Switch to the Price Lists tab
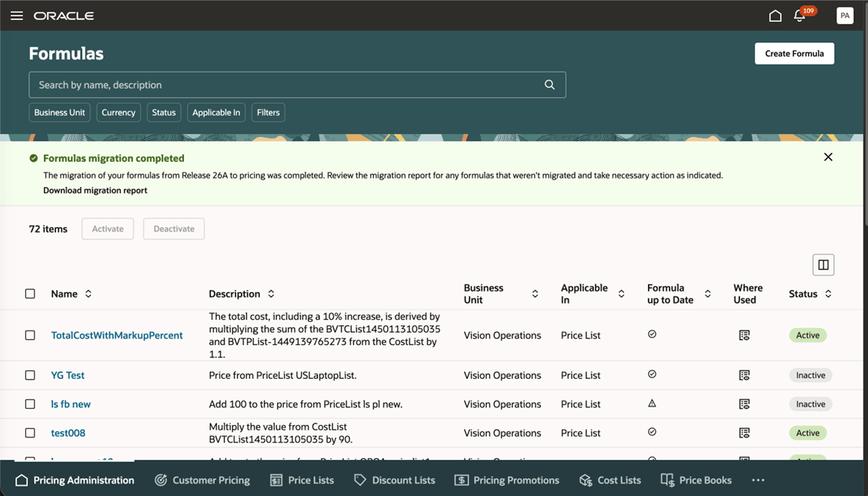The width and height of the screenshot is (868, 496). click(302, 480)
